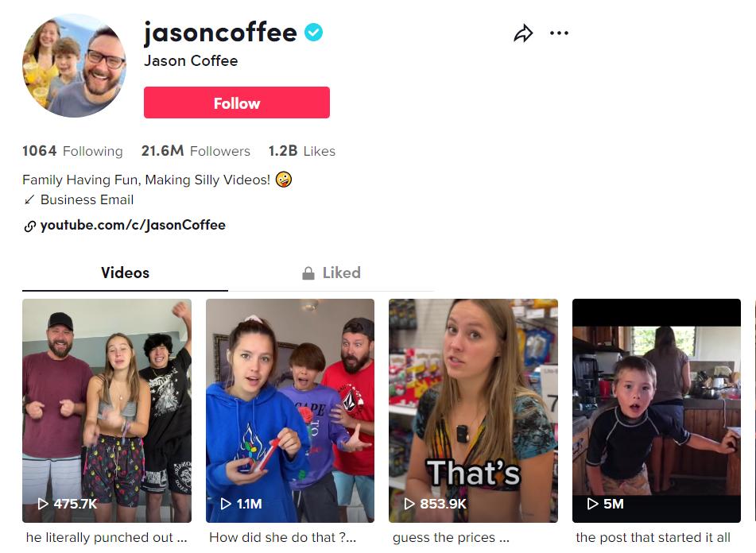The width and height of the screenshot is (756, 553).
Task: Open 'he literally punched out' video thumbnail
Action: [107, 411]
